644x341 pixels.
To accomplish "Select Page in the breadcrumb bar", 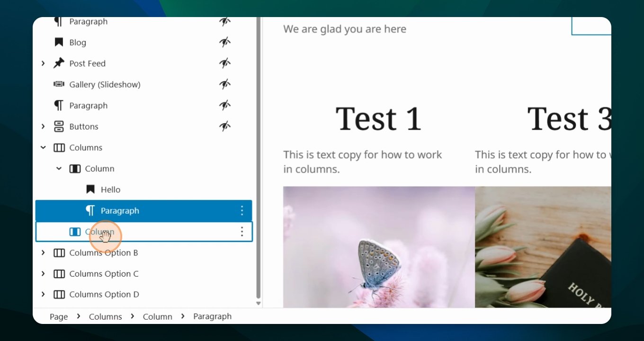I will click(x=59, y=316).
